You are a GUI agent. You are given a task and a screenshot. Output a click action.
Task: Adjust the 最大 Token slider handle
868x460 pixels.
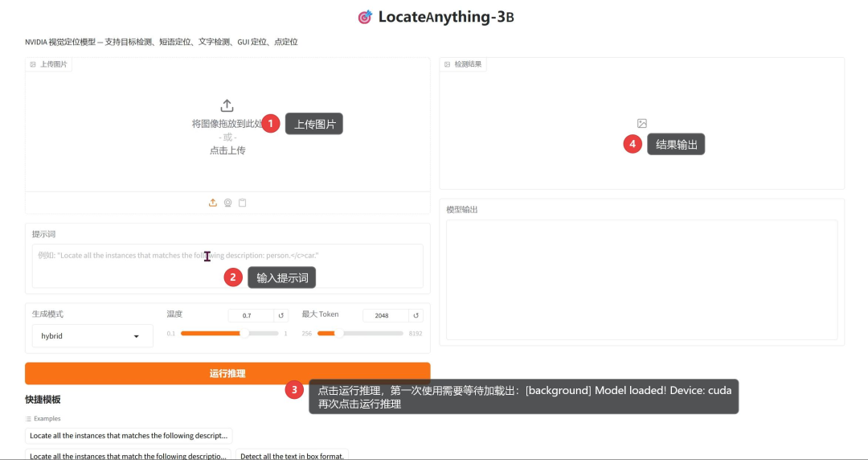(339, 333)
